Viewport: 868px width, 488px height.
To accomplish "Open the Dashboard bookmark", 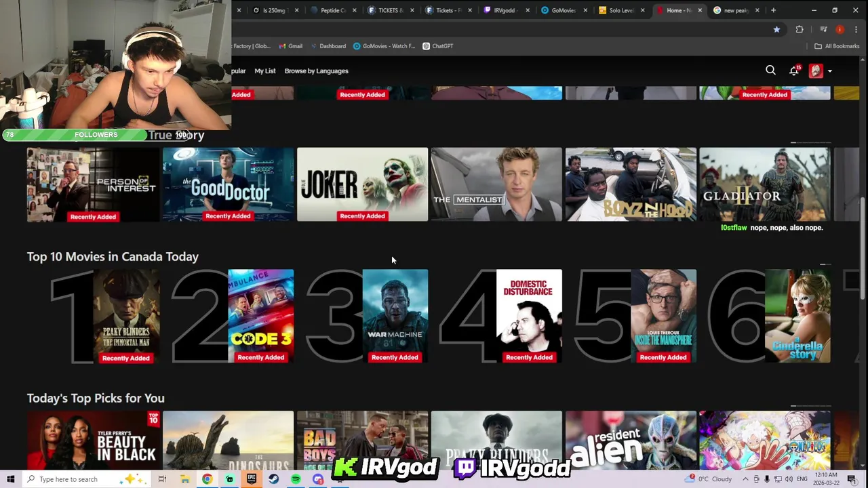I will (328, 46).
